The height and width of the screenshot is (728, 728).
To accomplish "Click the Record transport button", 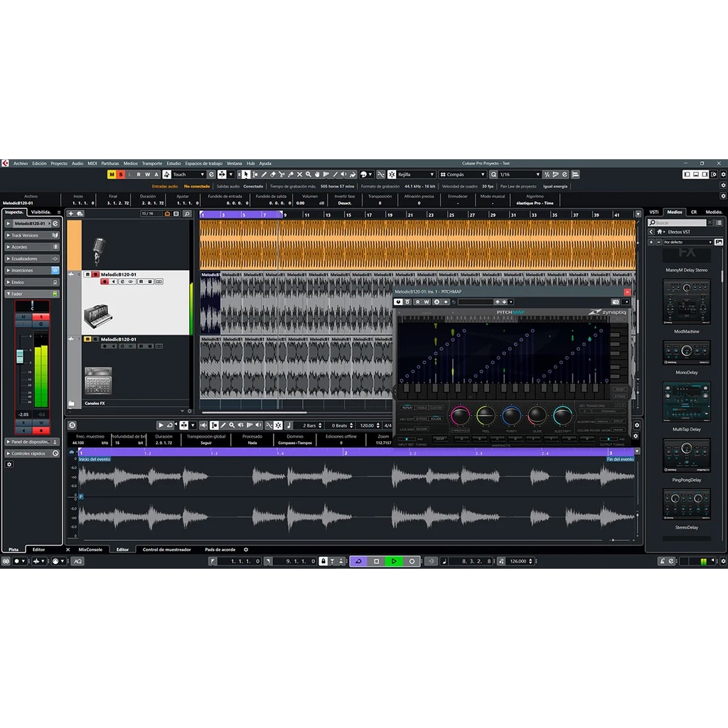I will (412, 562).
